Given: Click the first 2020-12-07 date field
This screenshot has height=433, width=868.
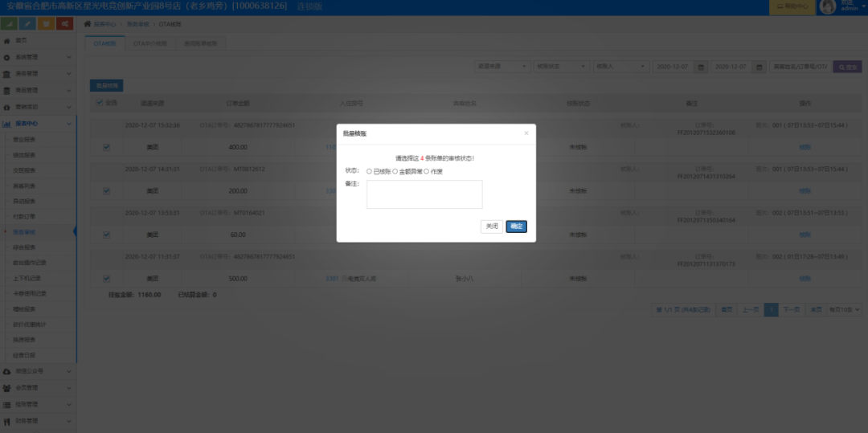Looking at the screenshot, I should coord(674,67).
